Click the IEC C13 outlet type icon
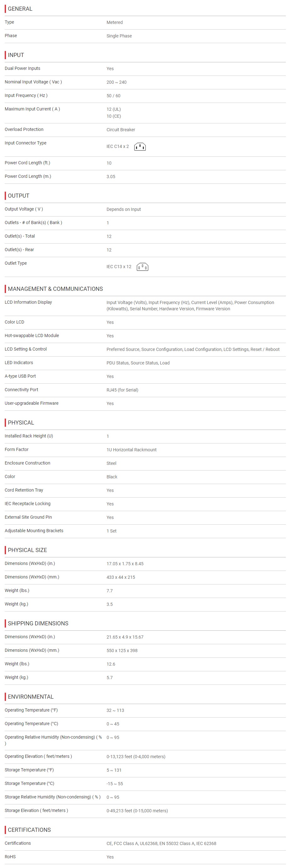 tap(142, 267)
